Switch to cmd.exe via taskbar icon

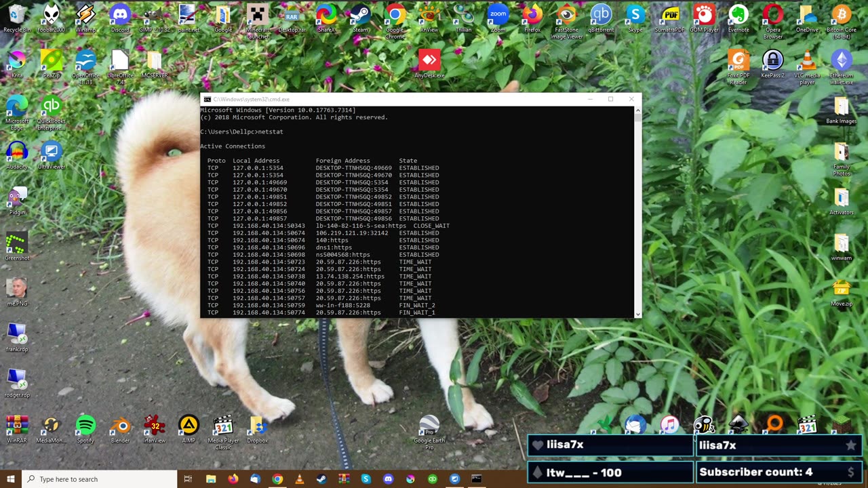coord(477,479)
